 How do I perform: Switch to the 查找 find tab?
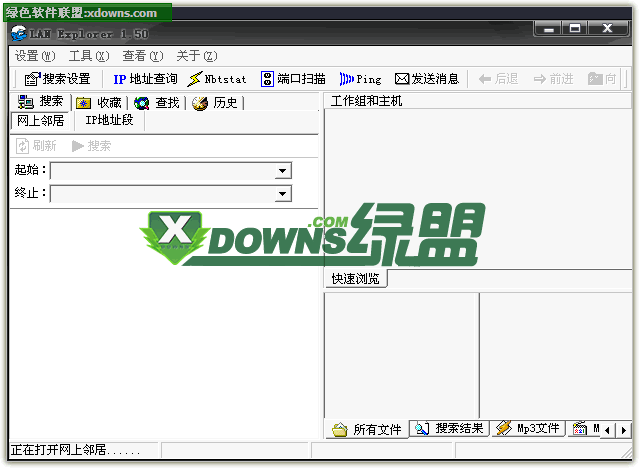tap(157, 103)
